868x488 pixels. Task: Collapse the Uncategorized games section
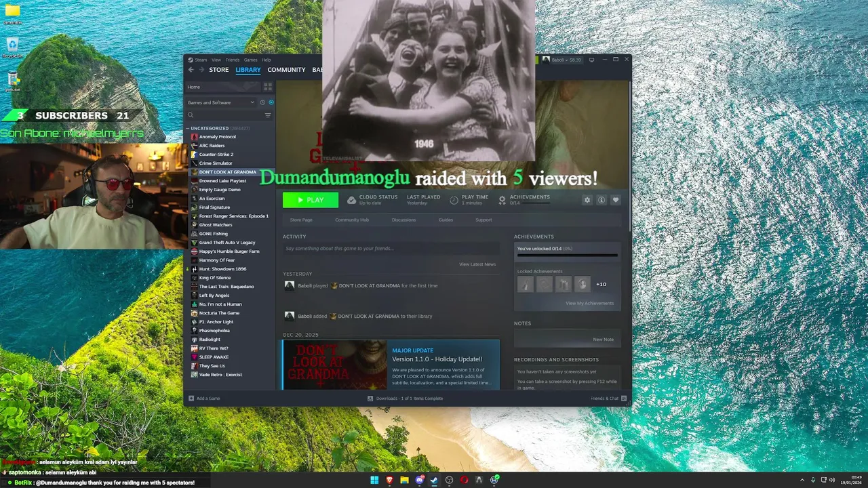188,128
